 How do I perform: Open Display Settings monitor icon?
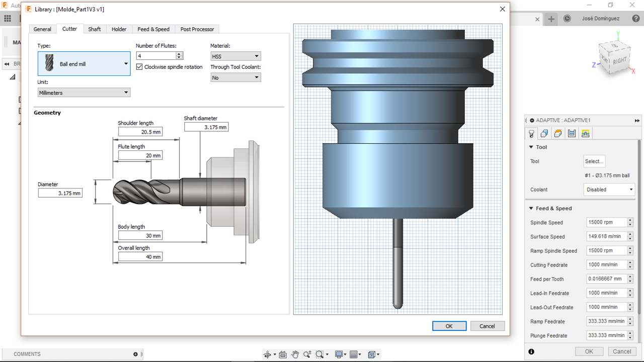coord(339,354)
